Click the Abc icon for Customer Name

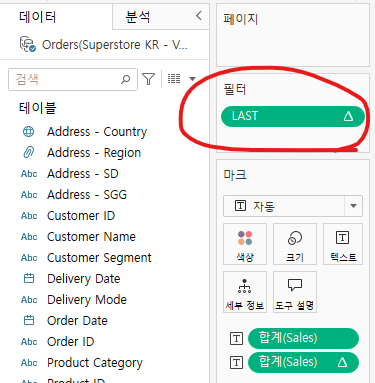(x=29, y=237)
